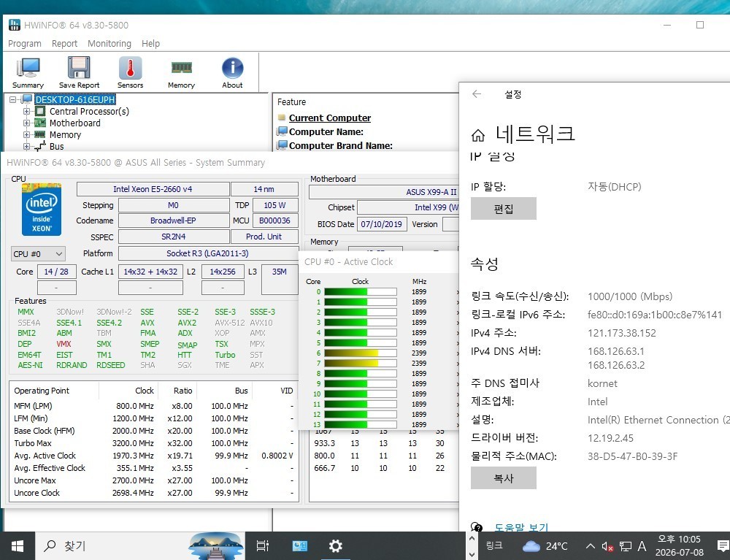Click the muted volume tray icon

(607, 546)
